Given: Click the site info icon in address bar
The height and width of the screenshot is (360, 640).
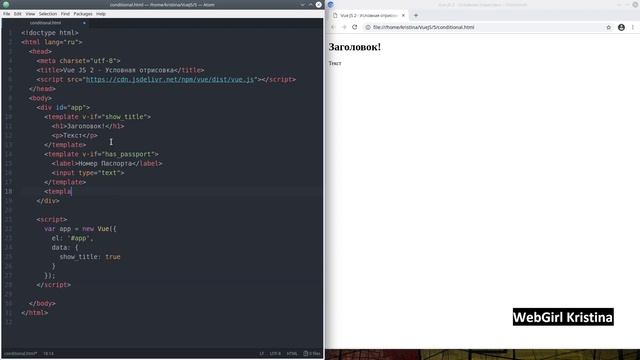Looking at the screenshot, I should [368, 27].
